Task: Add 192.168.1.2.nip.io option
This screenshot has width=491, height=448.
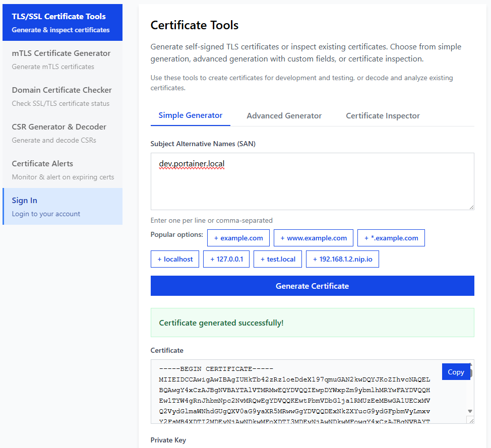Action: 343,259
